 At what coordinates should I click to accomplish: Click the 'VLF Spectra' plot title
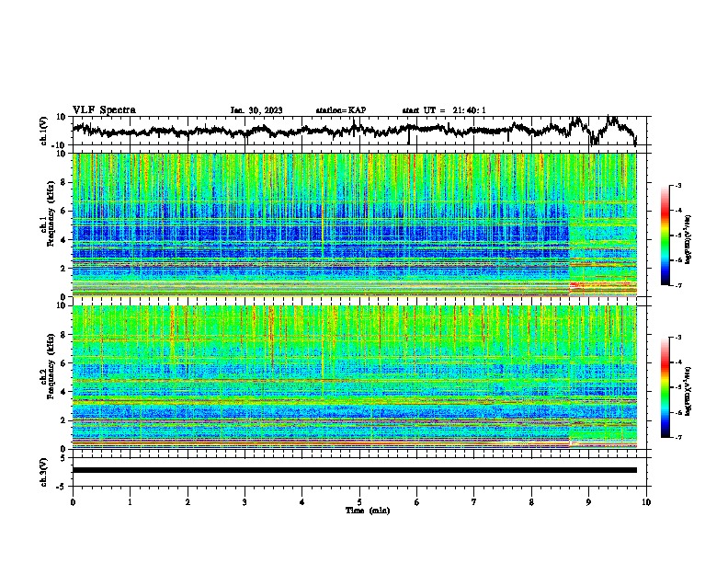point(104,110)
